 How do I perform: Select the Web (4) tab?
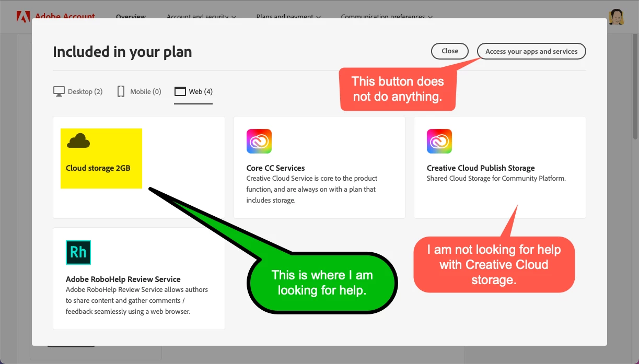(x=193, y=92)
